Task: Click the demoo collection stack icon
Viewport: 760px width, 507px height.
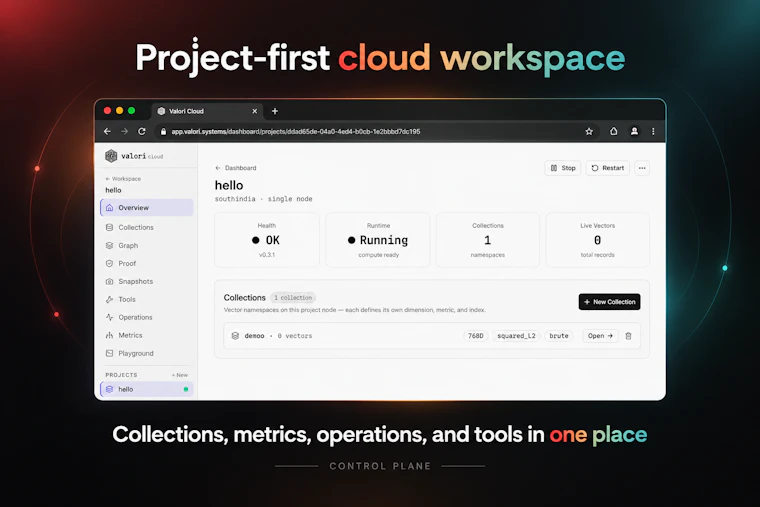Action: (235, 335)
